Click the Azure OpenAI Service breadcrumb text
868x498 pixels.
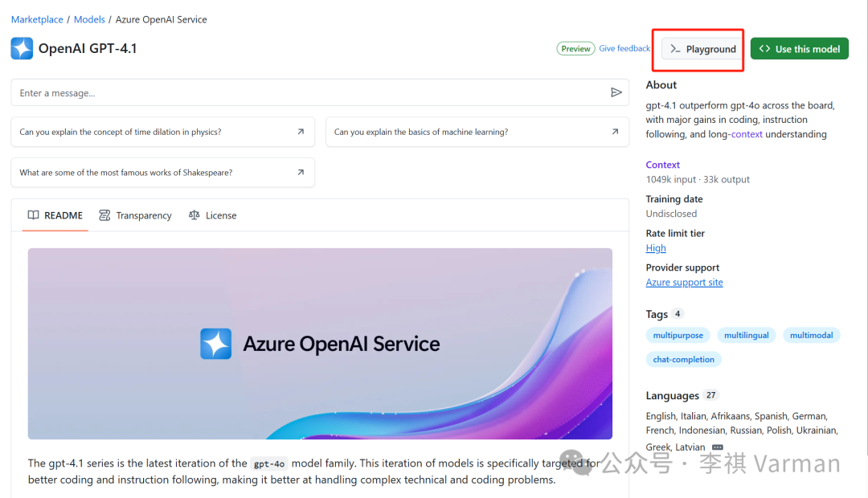tap(161, 19)
